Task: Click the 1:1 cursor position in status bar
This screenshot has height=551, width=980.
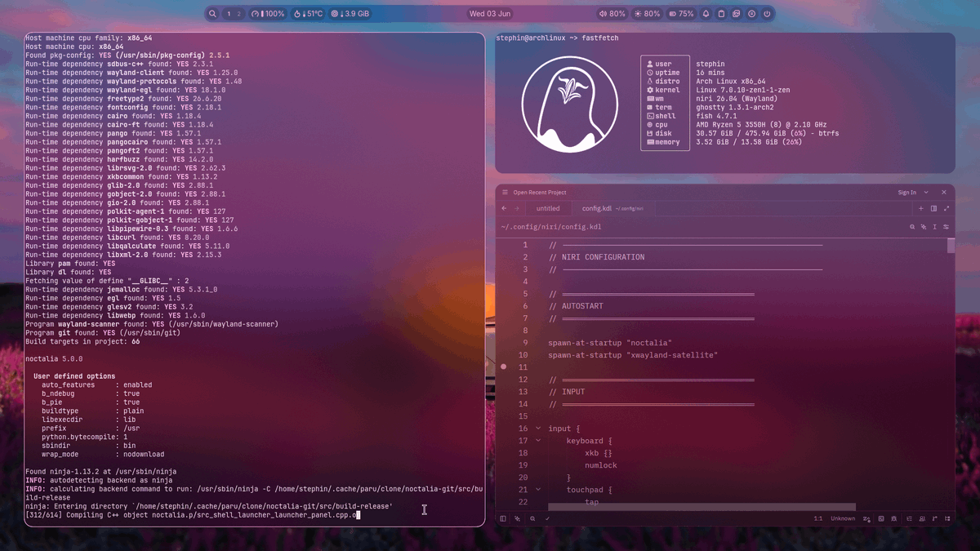Action: (x=817, y=518)
